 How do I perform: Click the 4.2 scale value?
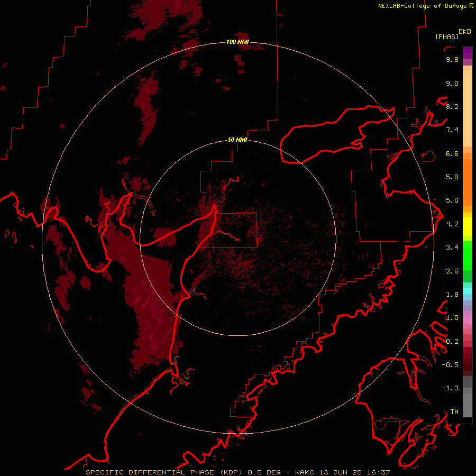tap(452, 224)
